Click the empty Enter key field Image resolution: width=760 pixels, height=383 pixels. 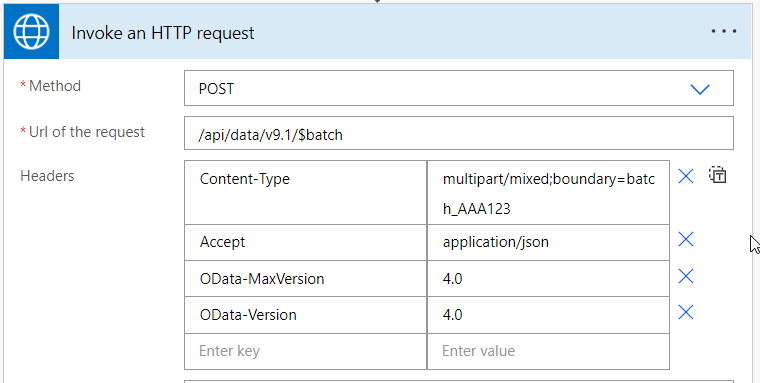click(305, 351)
